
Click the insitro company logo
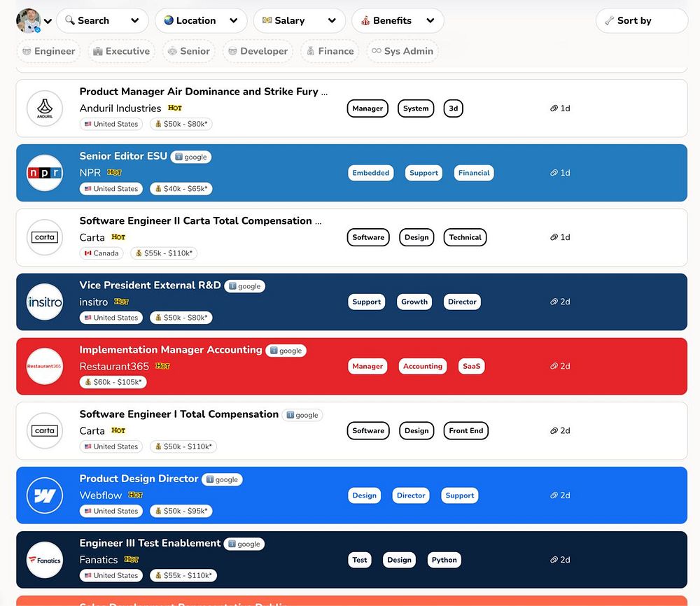pyautogui.click(x=45, y=302)
